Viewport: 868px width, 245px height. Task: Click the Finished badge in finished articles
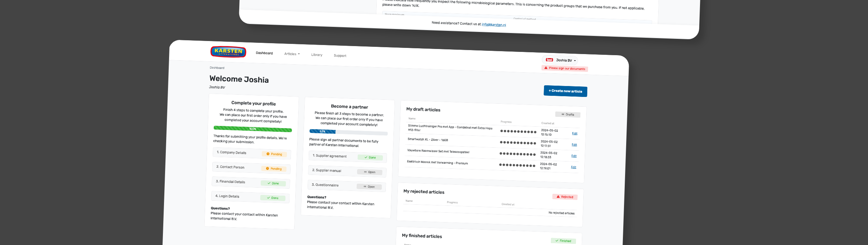point(563,241)
